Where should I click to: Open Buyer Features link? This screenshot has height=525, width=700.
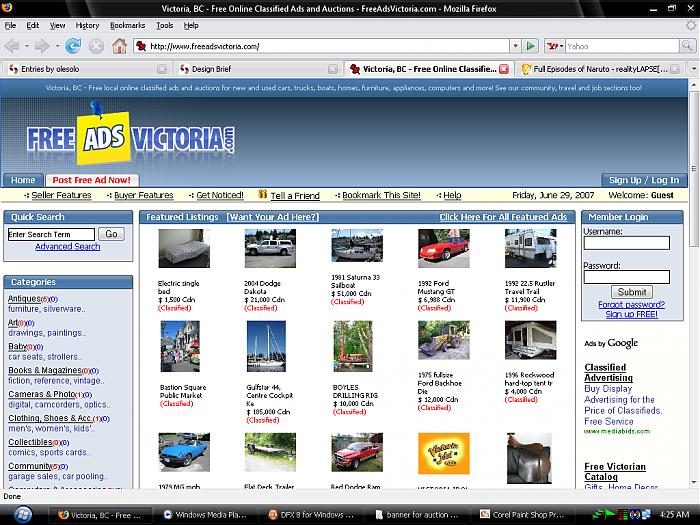143,195
